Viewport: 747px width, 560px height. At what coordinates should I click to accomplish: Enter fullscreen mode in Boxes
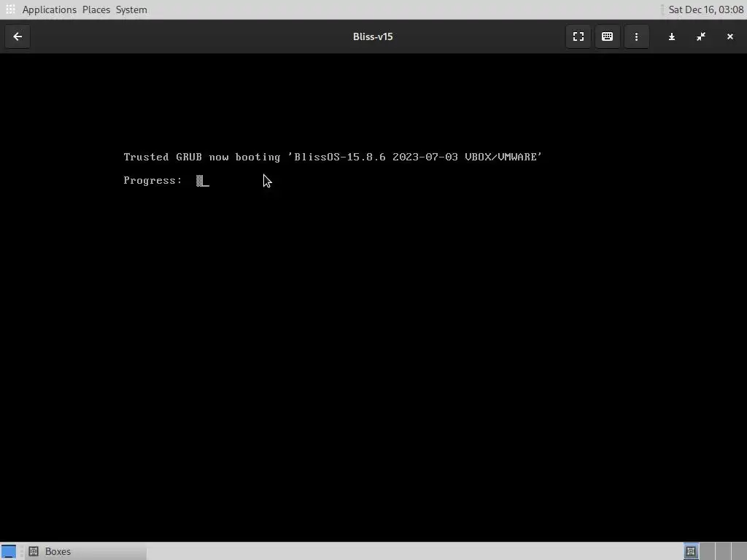pos(578,36)
